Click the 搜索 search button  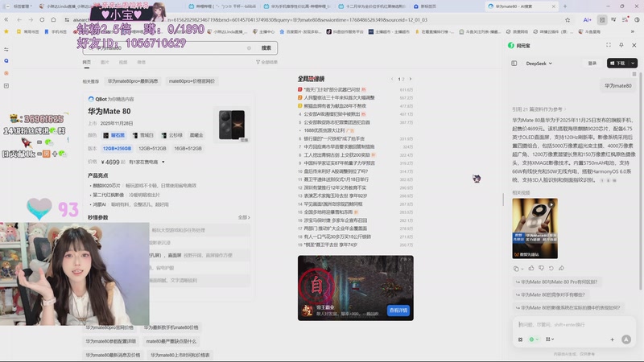pyautogui.click(x=266, y=48)
